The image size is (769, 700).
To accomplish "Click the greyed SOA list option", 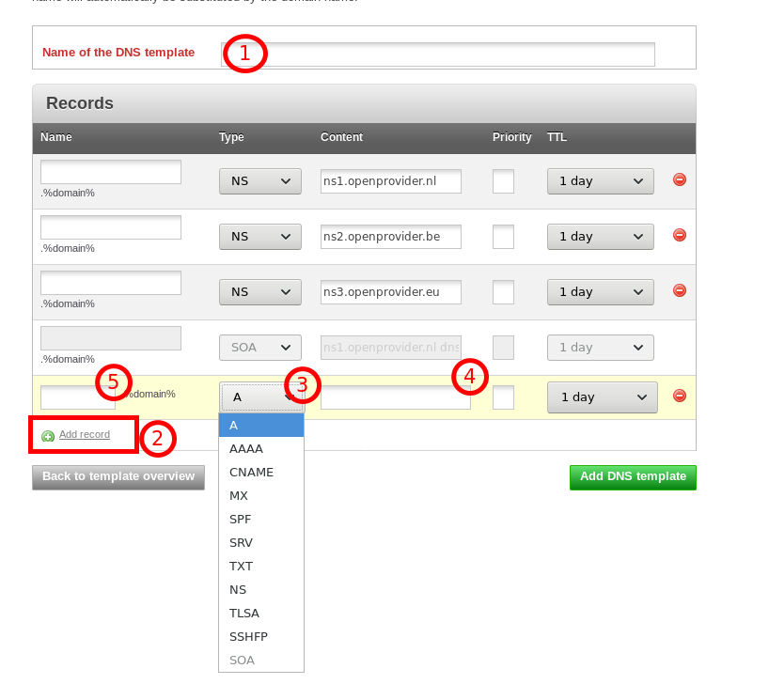I will (x=261, y=661).
